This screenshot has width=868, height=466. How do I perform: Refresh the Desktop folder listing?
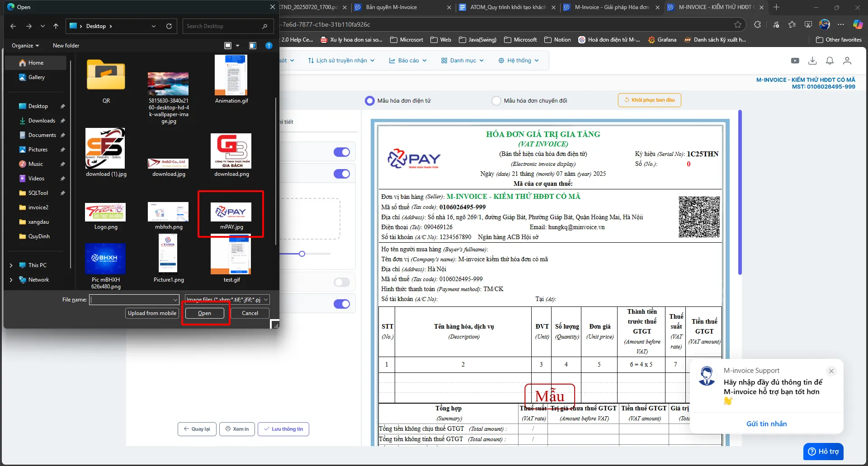(x=169, y=26)
